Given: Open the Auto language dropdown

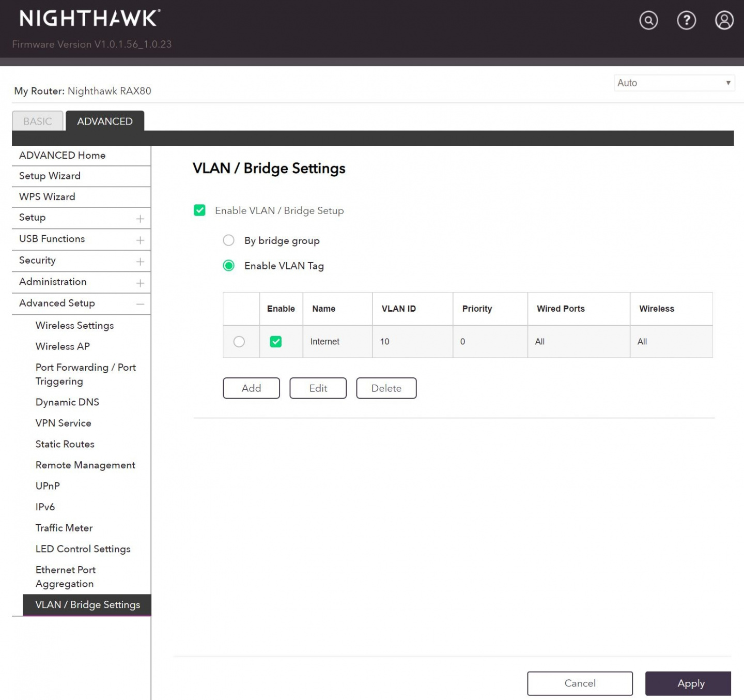Looking at the screenshot, I should [x=674, y=83].
